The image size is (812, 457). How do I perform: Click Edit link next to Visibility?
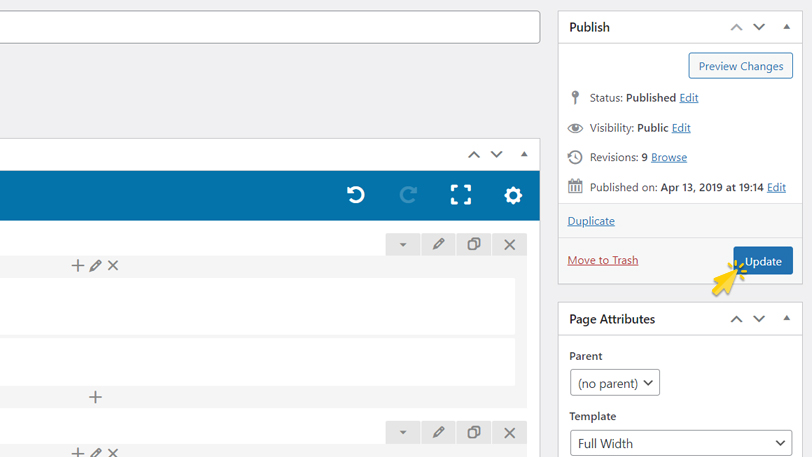681,128
